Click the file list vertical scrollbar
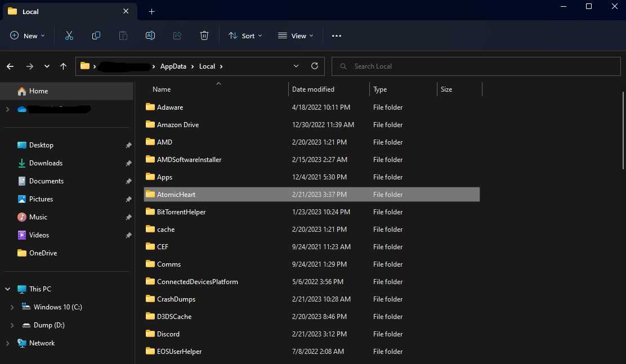626x364 pixels. [623, 131]
